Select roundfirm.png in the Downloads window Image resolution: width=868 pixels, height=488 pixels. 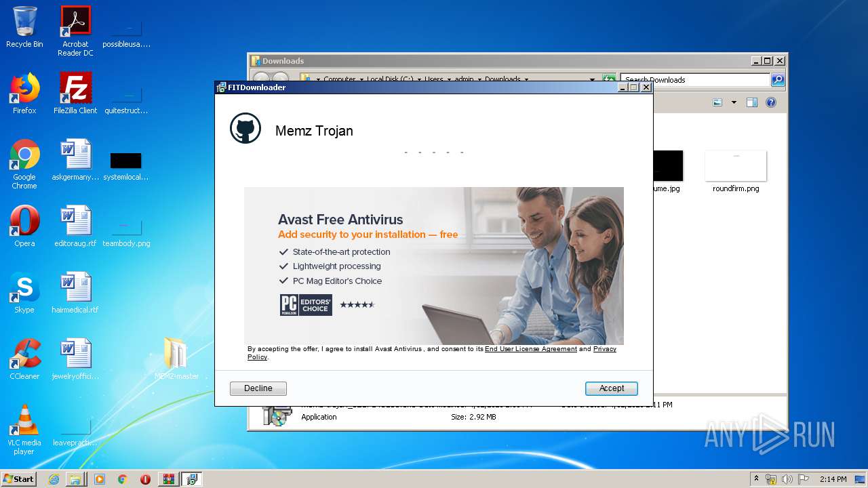click(736, 171)
